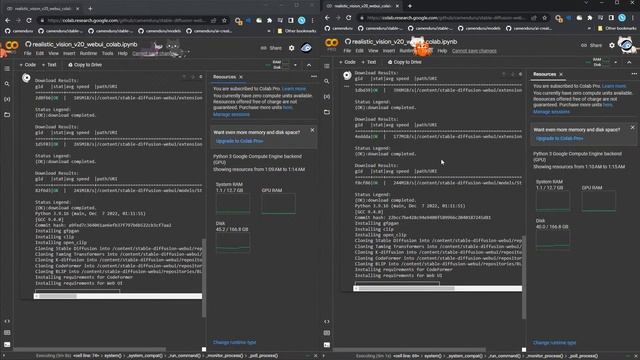Reload the page in right browser
Image resolution: width=640 pixels, height=360 pixels.
(x=349, y=18)
